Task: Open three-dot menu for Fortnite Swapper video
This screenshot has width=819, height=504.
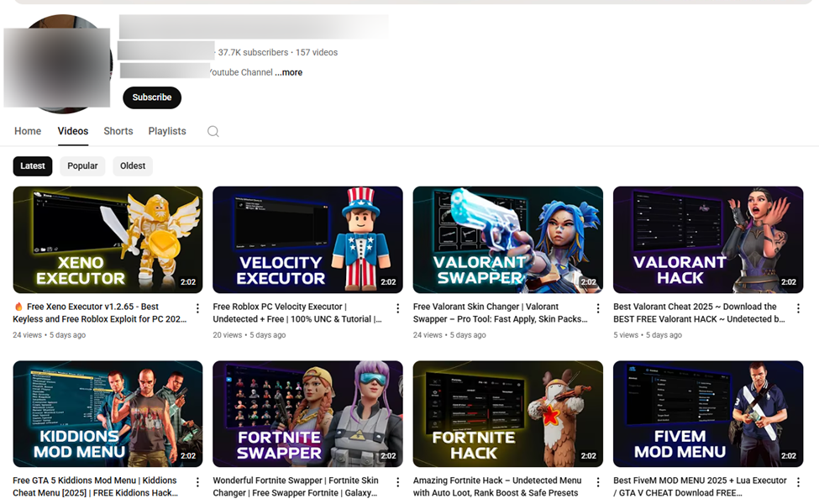Action: [398, 483]
